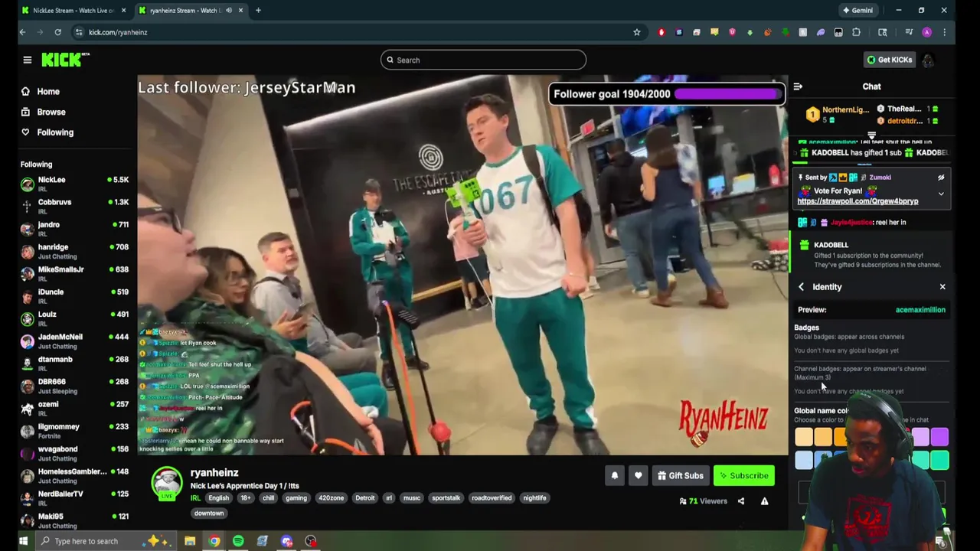
Task: Open the Kick hamburger menu
Action: coord(27,60)
